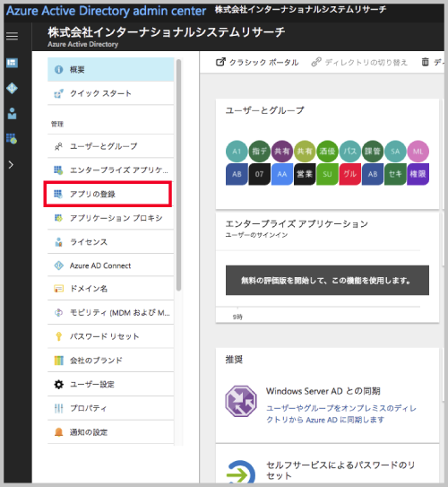Viewport: 448px width, 487px height.
Task: Click the sliders icon for プロパティ
Action: (x=58, y=408)
